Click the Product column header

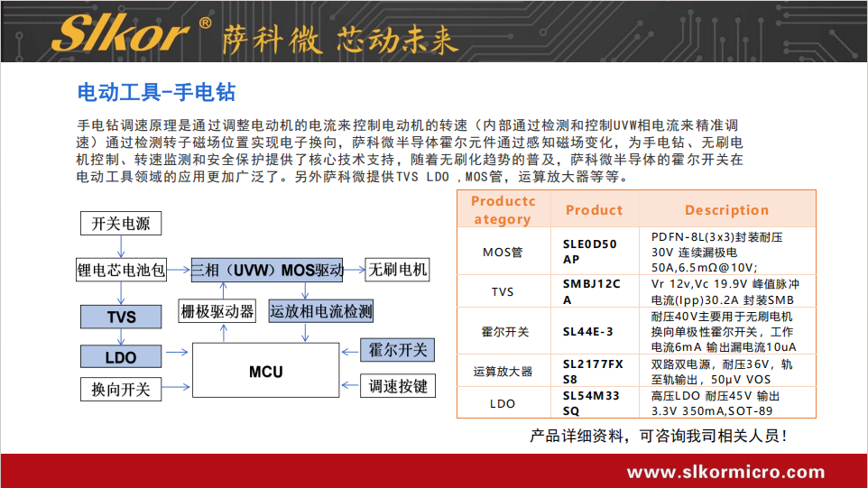click(x=595, y=209)
